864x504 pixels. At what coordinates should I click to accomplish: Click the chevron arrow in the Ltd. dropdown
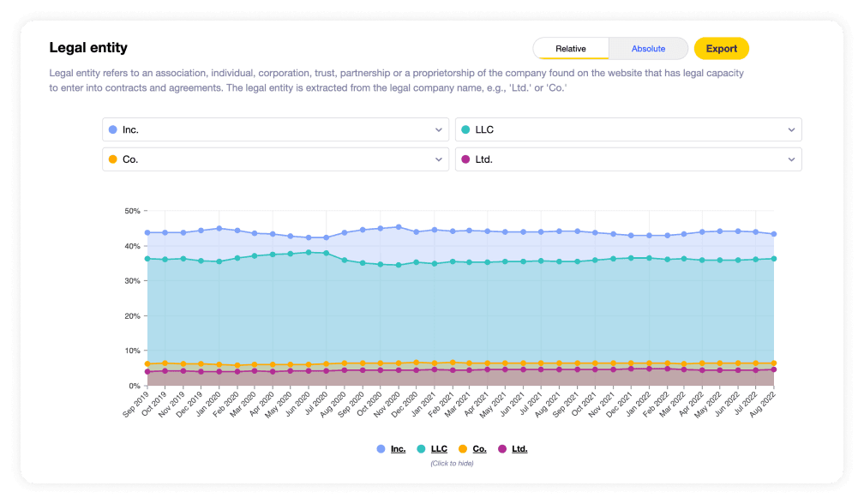(x=791, y=159)
